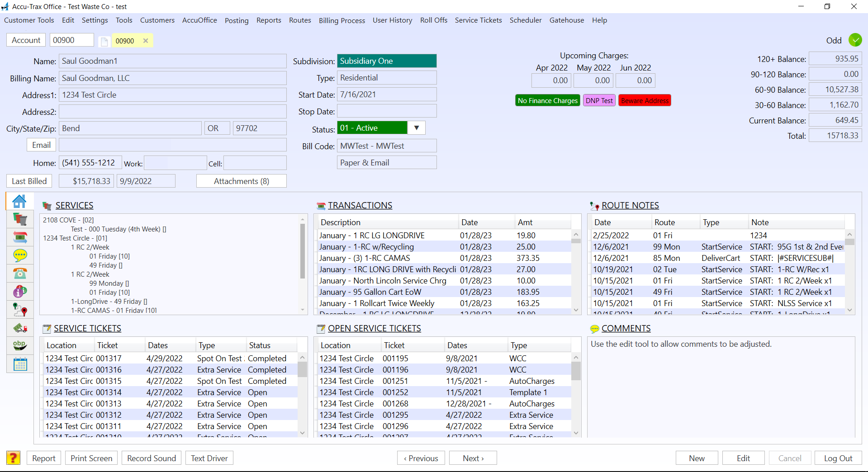Close the 00900 account tab
The height and width of the screenshot is (472, 868).
click(146, 41)
